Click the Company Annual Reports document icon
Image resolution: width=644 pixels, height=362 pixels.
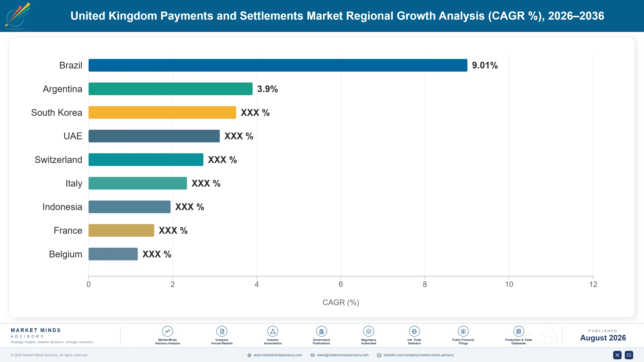pos(222,331)
